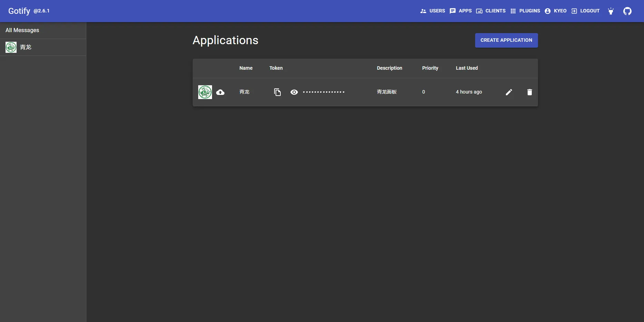
Task: Click the Priority column header
Action: pyautogui.click(x=430, y=68)
